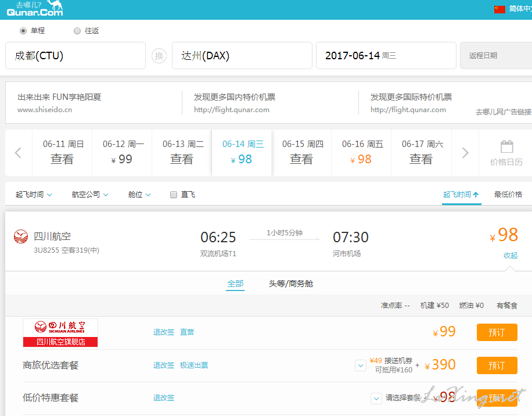Image resolution: width=532 pixels, height=416 pixels.
Task: Click ¥49 接送机券 offer text
Action: coord(391,361)
